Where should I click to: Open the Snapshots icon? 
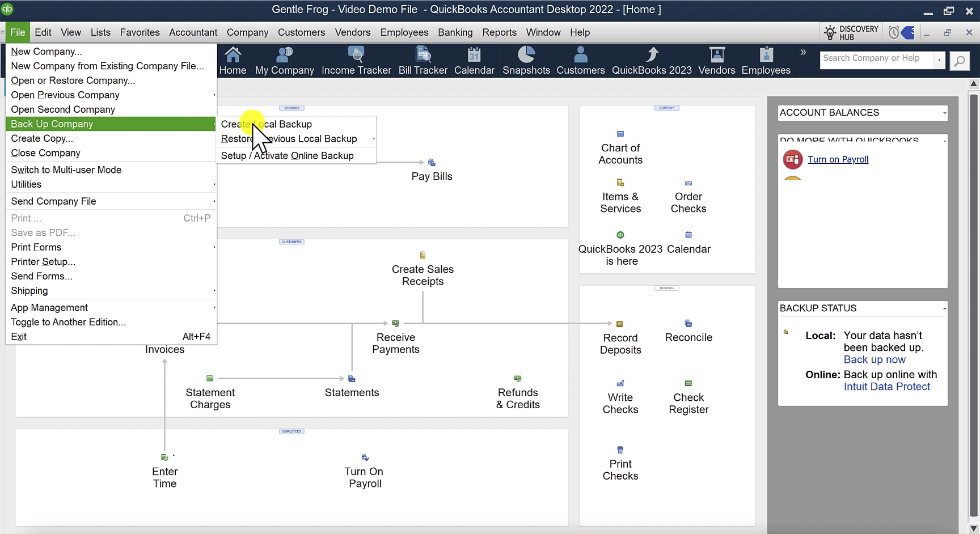tap(526, 61)
